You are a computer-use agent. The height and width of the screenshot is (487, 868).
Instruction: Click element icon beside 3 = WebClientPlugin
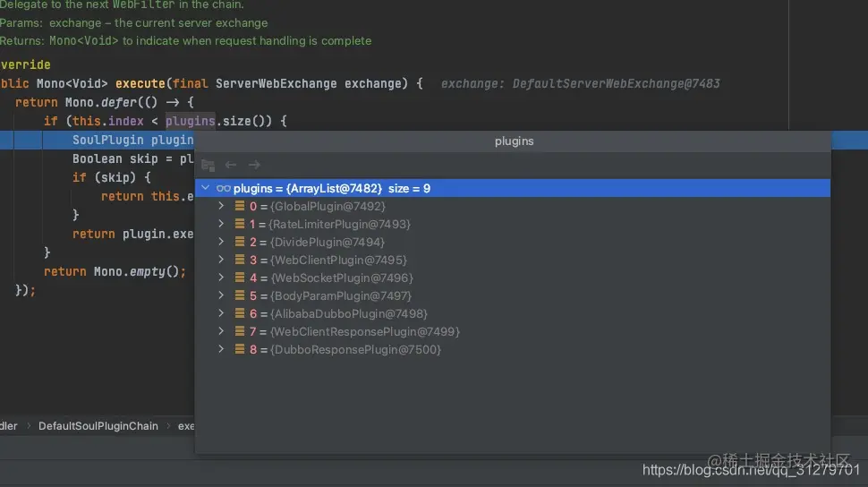coord(240,260)
